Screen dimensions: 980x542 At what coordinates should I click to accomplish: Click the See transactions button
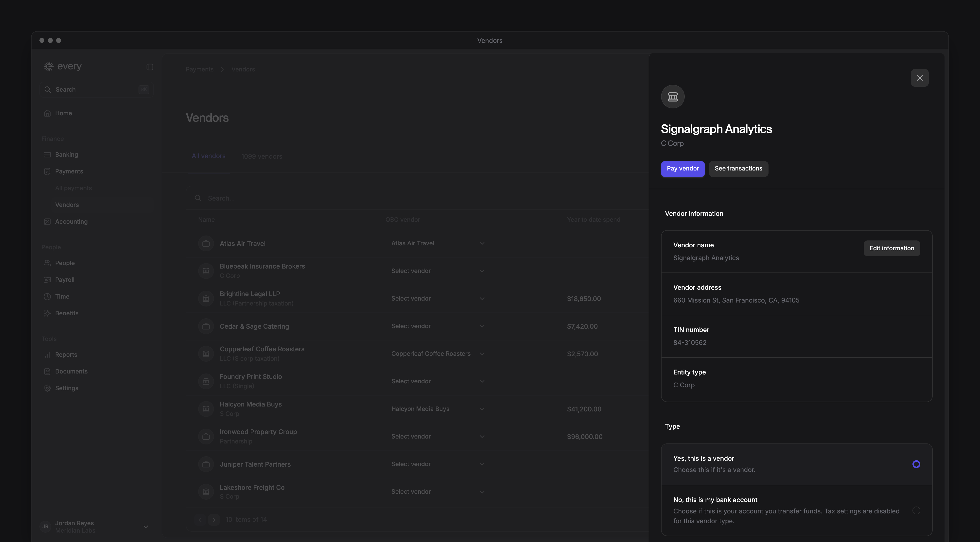[738, 169]
